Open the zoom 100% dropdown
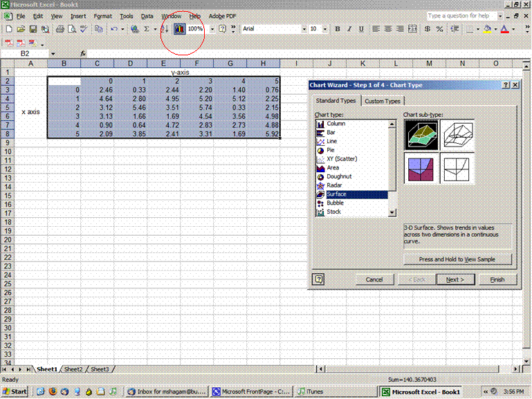Screen dimensions: 532x399 (212, 29)
